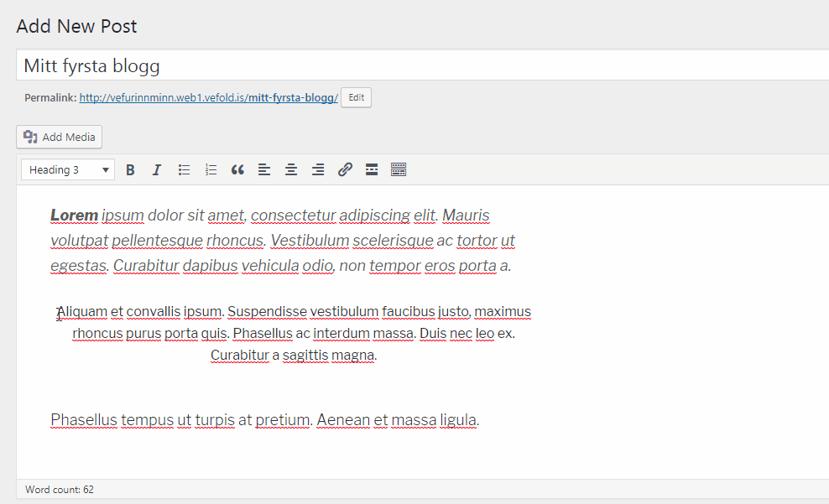This screenshot has width=829, height=504.
Task: Align text to the right
Action: pos(318,170)
